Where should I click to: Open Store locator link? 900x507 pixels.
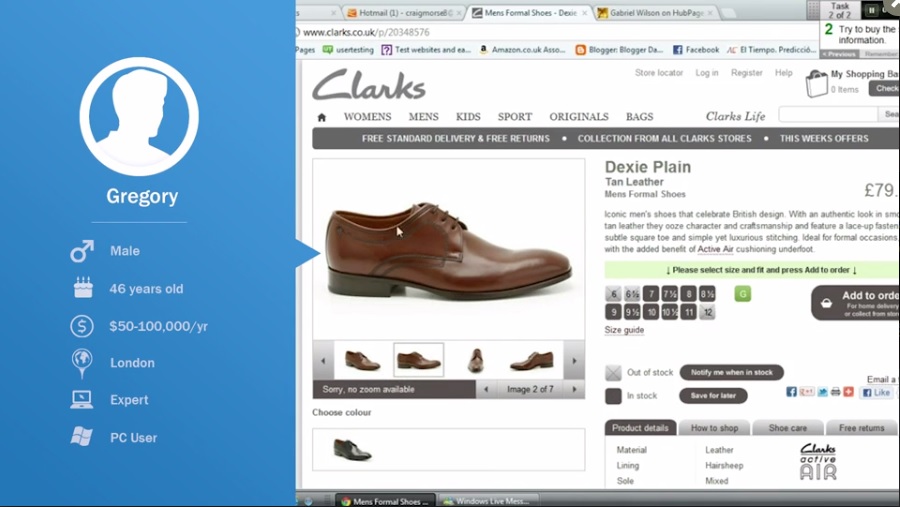point(658,73)
